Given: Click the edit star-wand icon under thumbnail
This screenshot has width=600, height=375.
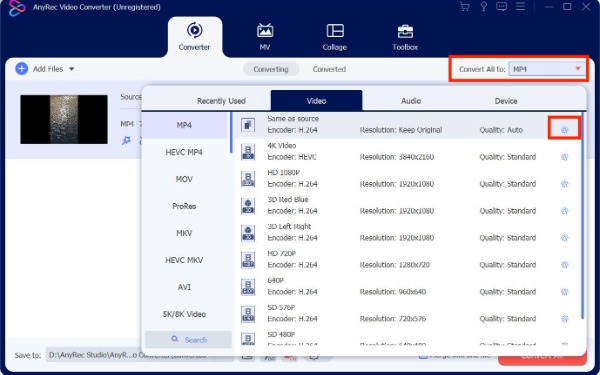Looking at the screenshot, I should pos(126,140).
